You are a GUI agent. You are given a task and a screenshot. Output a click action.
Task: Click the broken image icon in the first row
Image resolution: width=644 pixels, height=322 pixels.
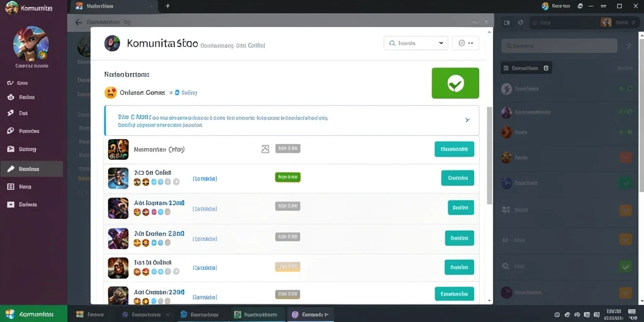(x=265, y=149)
